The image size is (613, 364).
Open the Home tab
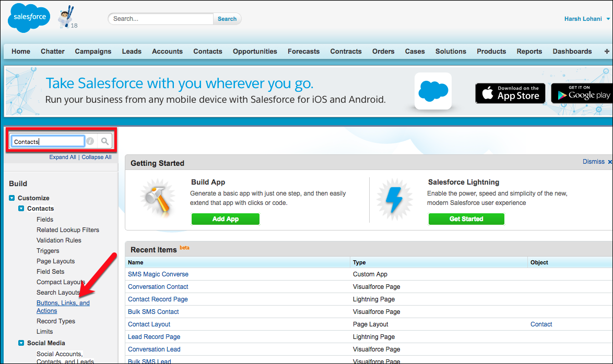(x=21, y=51)
